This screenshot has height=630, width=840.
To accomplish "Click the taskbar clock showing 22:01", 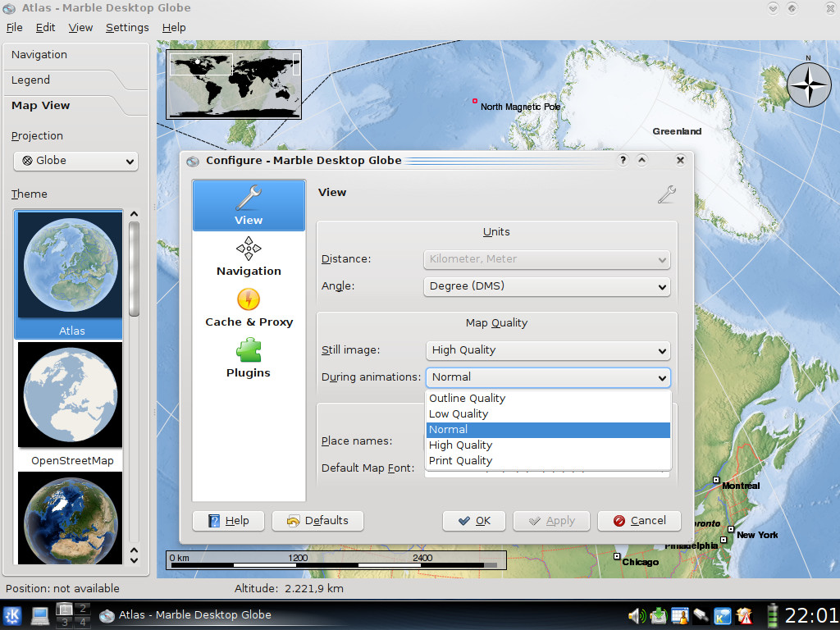I will point(810,615).
